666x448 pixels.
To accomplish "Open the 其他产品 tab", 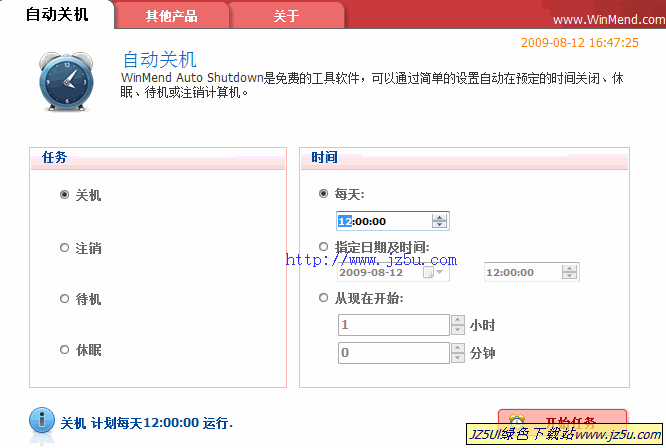I will (x=172, y=16).
